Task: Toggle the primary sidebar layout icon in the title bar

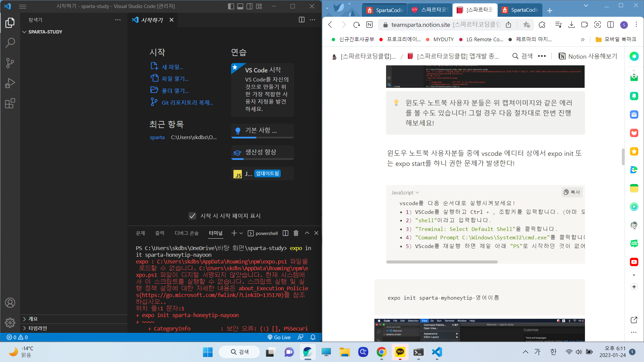Action: pyautogui.click(x=231, y=6)
